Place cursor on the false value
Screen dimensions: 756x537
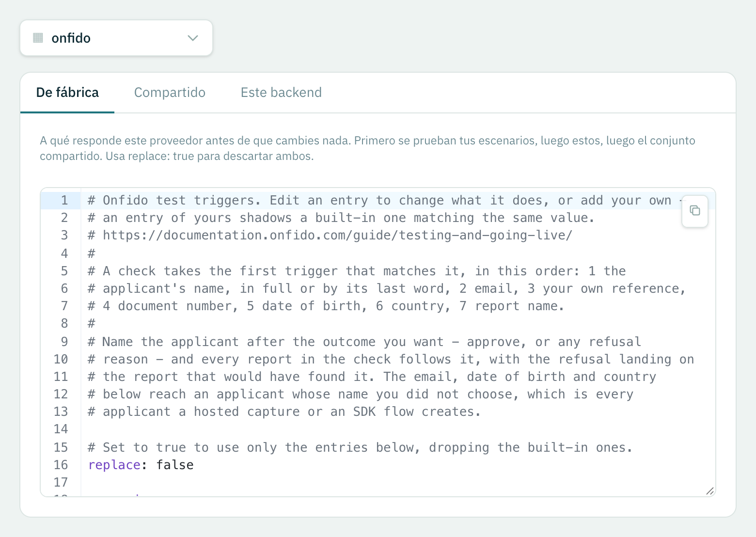click(x=175, y=465)
